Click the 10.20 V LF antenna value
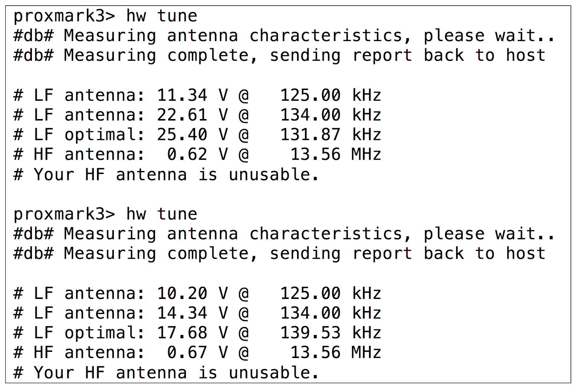The height and width of the screenshot is (392, 578). pos(192,294)
